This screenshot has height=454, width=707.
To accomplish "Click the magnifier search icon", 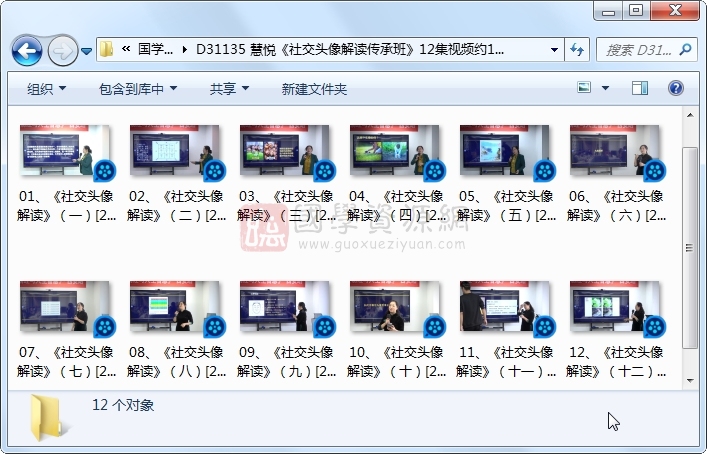I will coord(685,49).
